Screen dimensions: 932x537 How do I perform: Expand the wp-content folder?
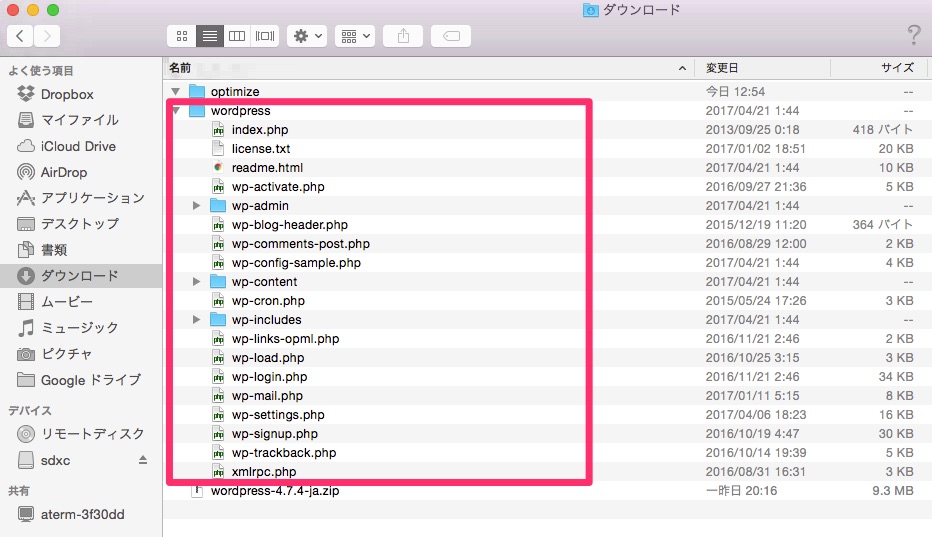click(196, 282)
